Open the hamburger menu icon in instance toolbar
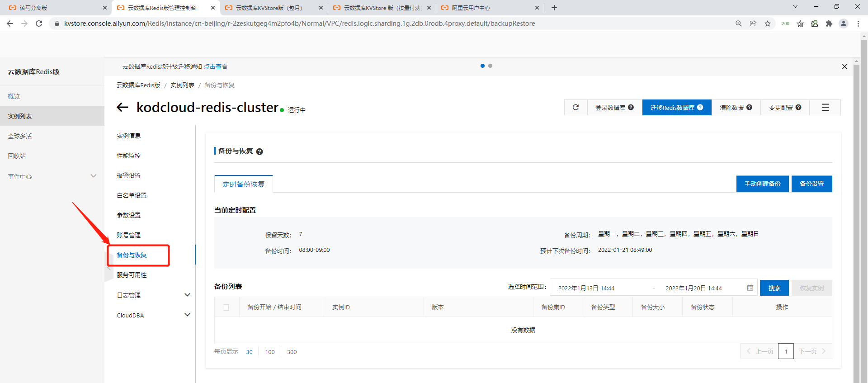Viewport: 868px width, 383px height. [825, 108]
